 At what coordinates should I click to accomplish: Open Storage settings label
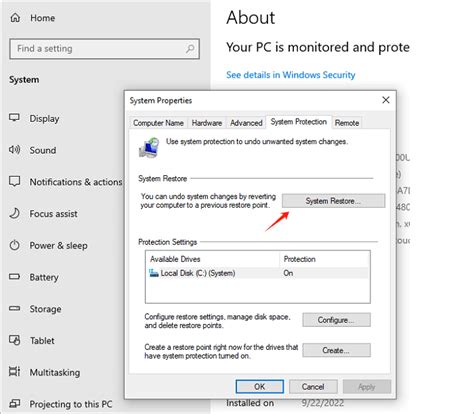point(45,309)
